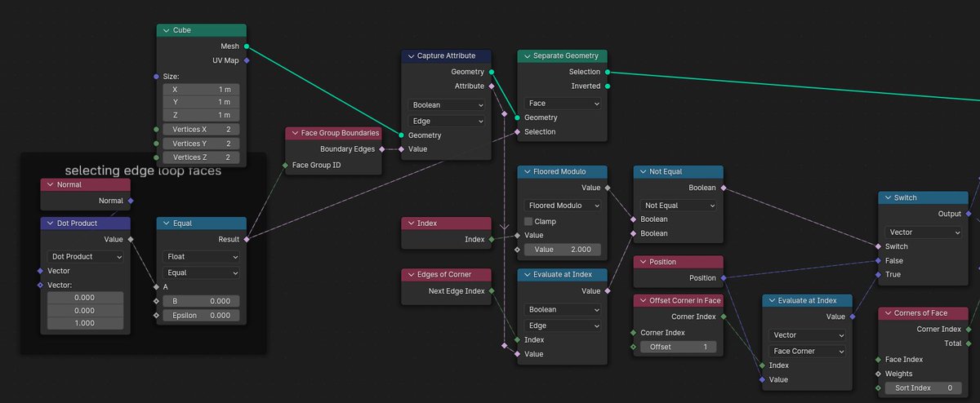Image resolution: width=980 pixels, height=403 pixels.
Task: Edit Cube Size X field
Action: [202, 89]
